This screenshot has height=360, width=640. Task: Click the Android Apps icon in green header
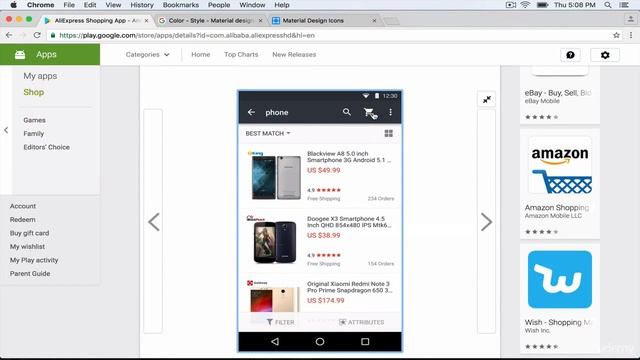click(x=20, y=55)
